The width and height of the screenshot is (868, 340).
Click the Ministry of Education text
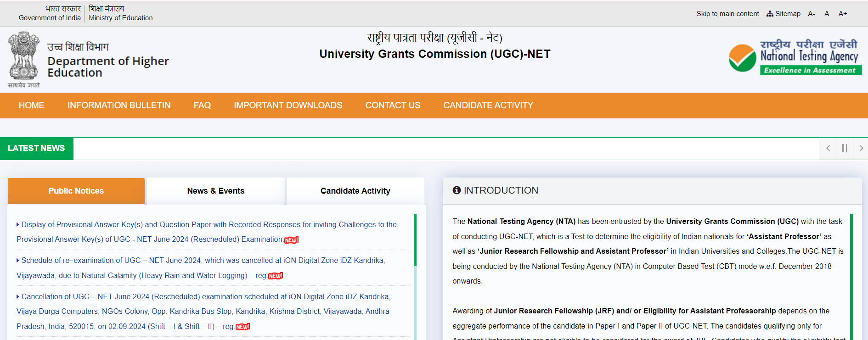point(121,18)
